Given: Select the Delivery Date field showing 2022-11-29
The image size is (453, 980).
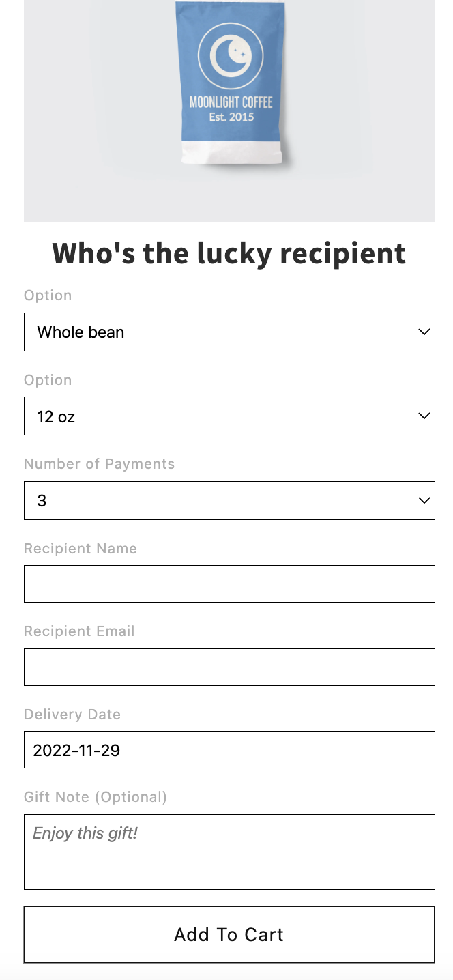Looking at the screenshot, I should pos(229,750).
